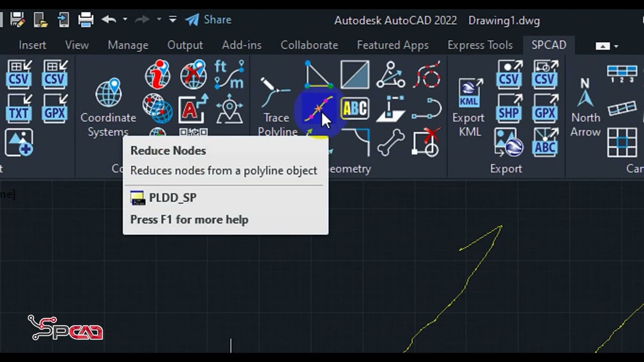644x362 pixels.
Task: Click the Export GPX icon
Action: point(545,109)
